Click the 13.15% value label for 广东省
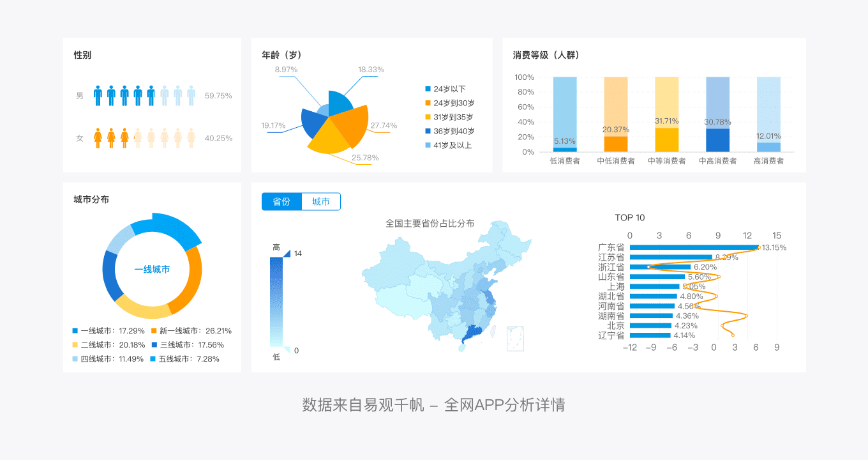This screenshot has width=868, height=460. click(774, 248)
